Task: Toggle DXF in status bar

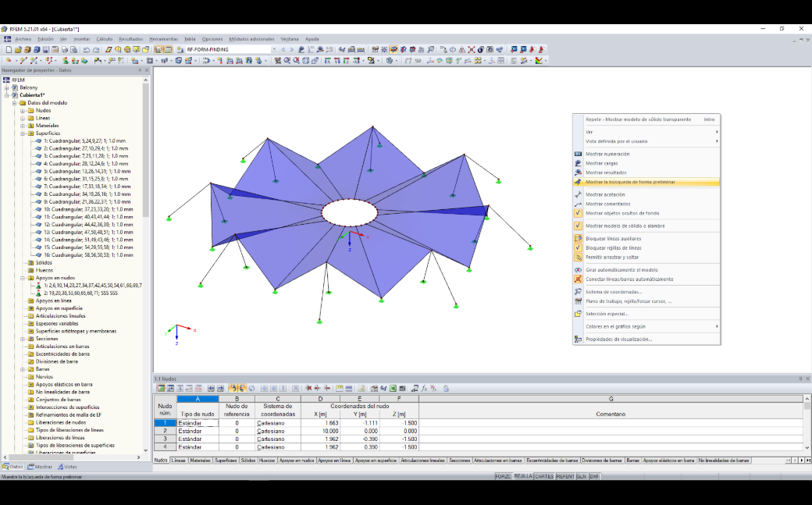Action: [594, 477]
